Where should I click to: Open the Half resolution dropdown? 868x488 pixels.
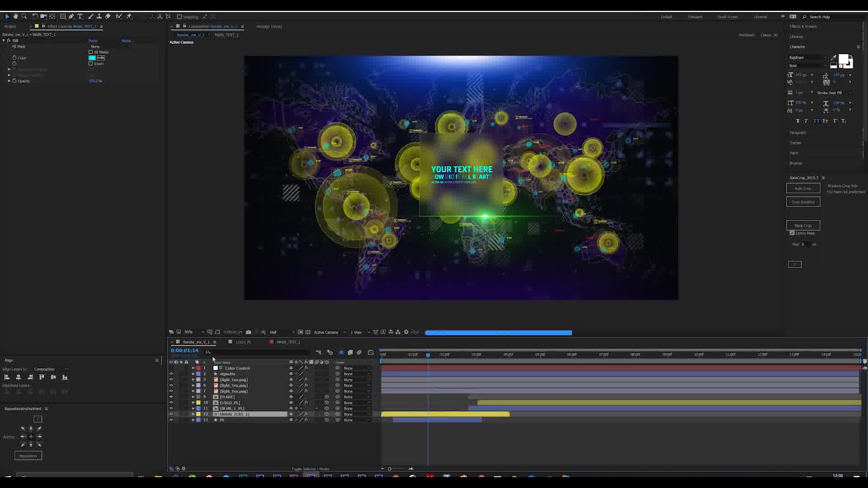[282, 332]
